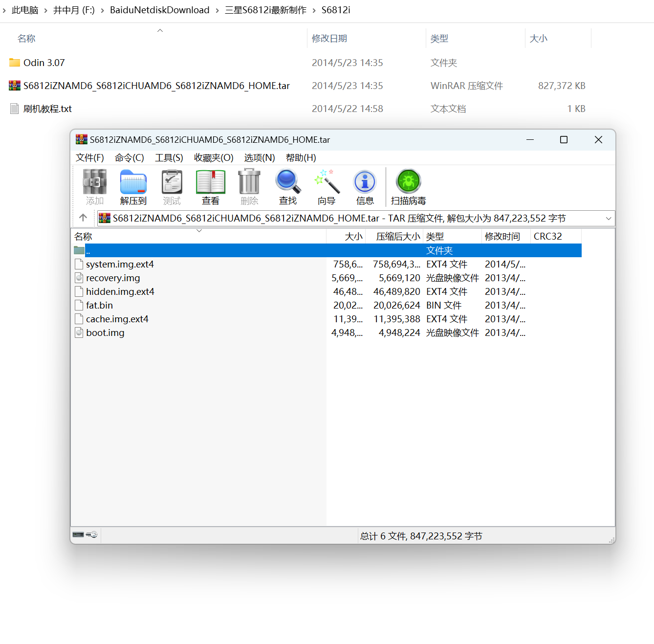Image resolution: width=654 pixels, height=644 pixels.
Task: Click the Extract To (解压到) toolbar icon
Action: coord(133,182)
